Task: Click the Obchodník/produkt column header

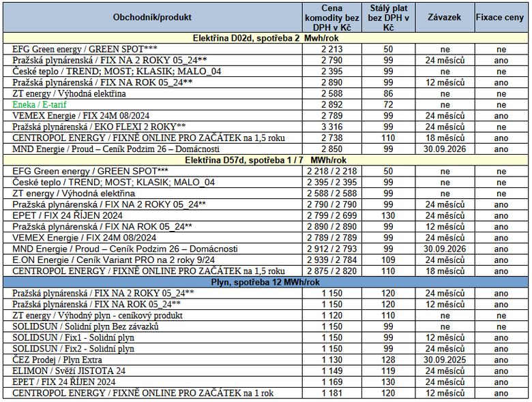Action: pyautogui.click(x=153, y=18)
